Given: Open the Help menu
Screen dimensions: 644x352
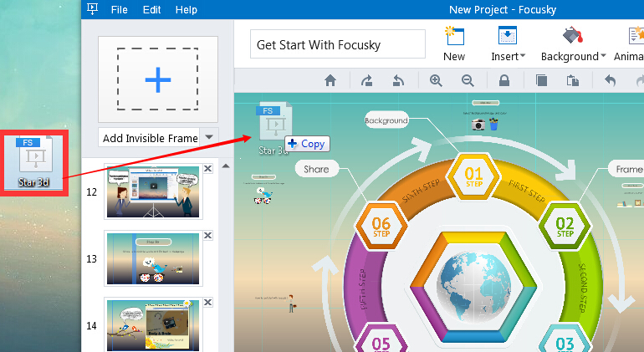Looking at the screenshot, I should 186,9.
